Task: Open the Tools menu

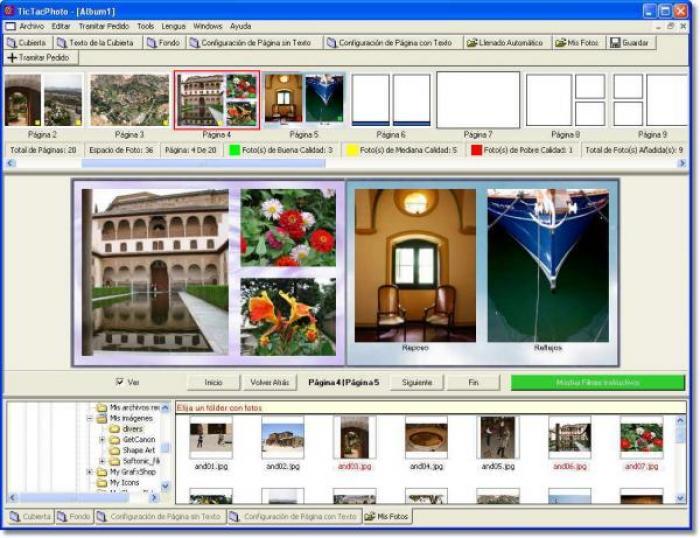Action: [146, 26]
